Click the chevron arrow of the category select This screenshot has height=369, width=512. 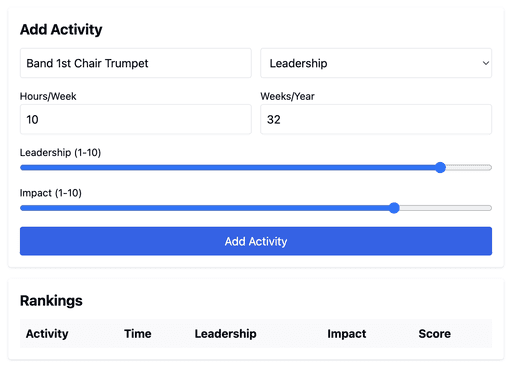pos(486,63)
